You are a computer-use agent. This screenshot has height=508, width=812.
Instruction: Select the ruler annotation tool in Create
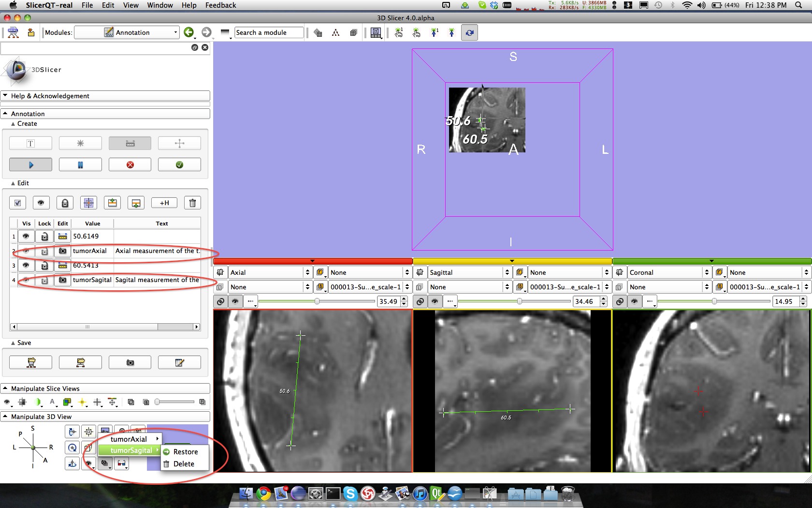pos(130,143)
